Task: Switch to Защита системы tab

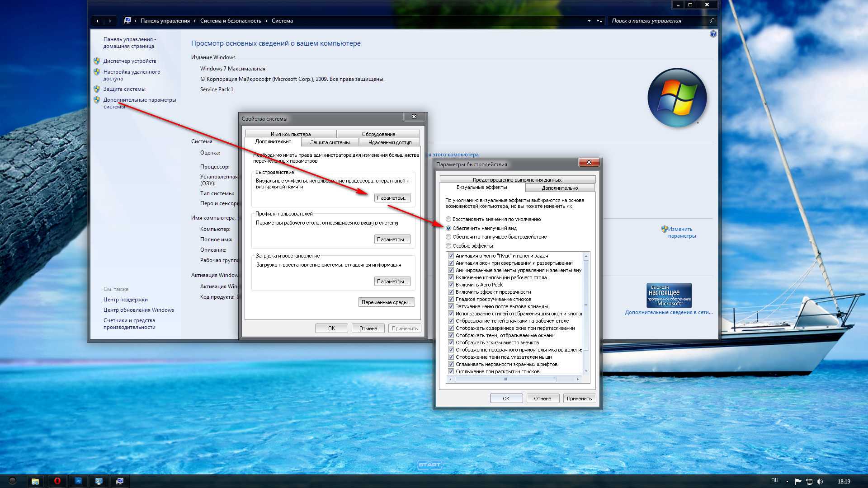Action: pyautogui.click(x=330, y=142)
